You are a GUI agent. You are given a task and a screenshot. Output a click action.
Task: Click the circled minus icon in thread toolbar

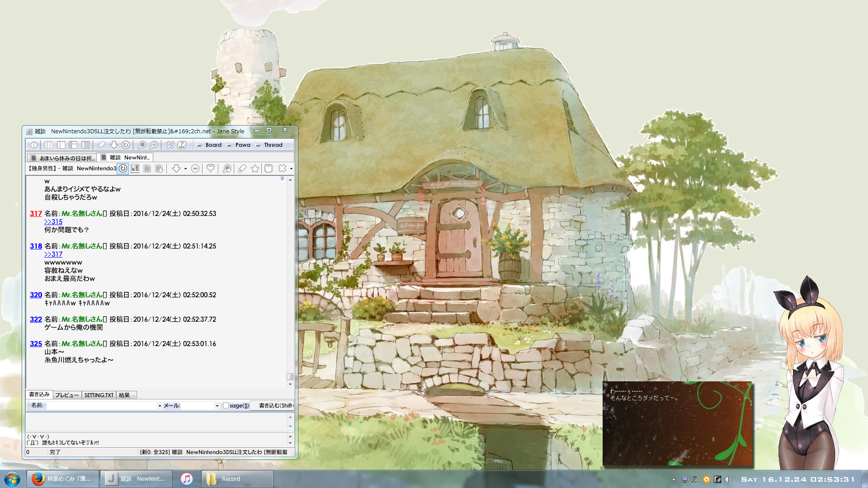195,169
